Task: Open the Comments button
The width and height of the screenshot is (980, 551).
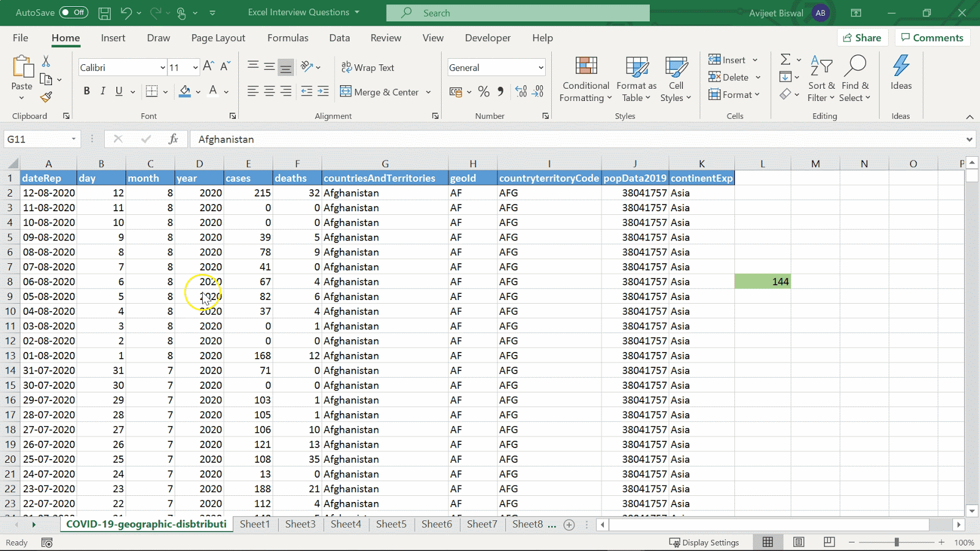Action: (x=932, y=38)
